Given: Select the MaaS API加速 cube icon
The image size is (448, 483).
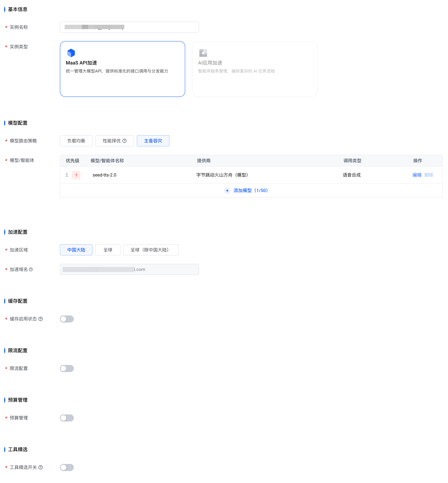Looking at the screenshot, I should [71, 53].
